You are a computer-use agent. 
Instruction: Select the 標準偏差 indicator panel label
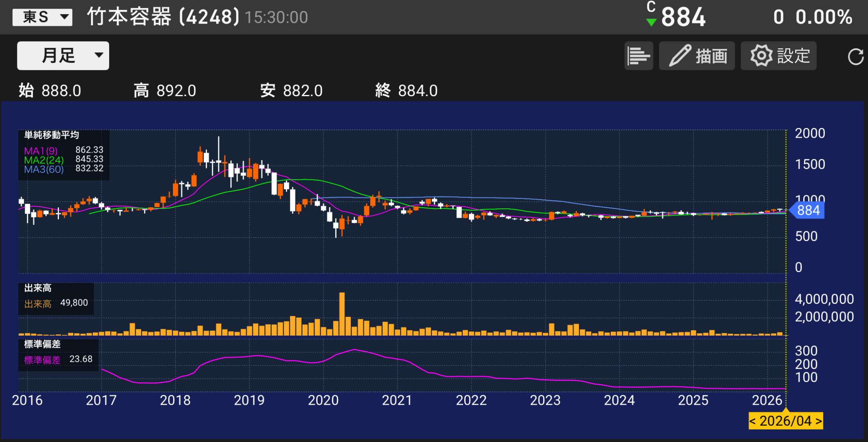(42, 344)
